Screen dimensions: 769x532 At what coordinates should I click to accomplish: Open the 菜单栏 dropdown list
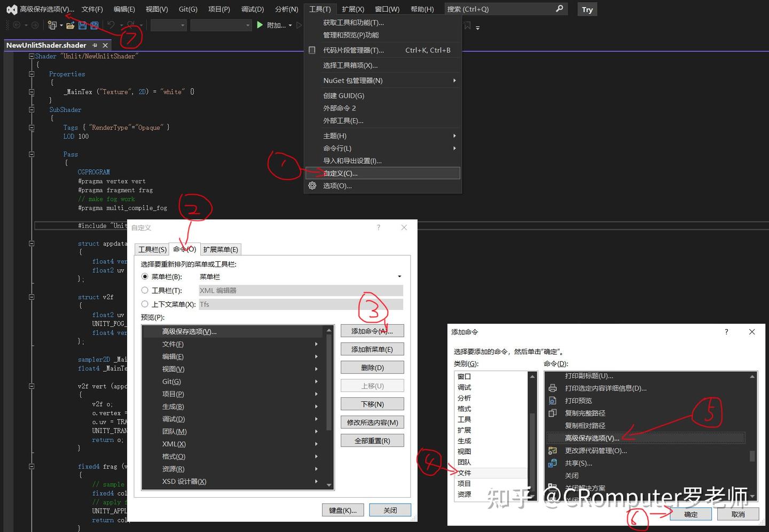399,277
